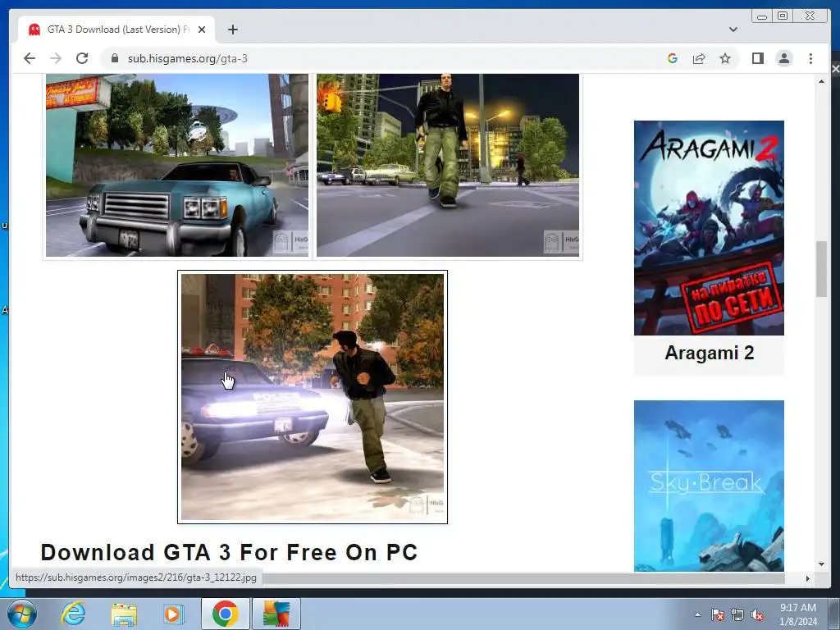The image size is (840, 630).
Task: Bookmark this page with the star
Action: (x=725, y=58)
